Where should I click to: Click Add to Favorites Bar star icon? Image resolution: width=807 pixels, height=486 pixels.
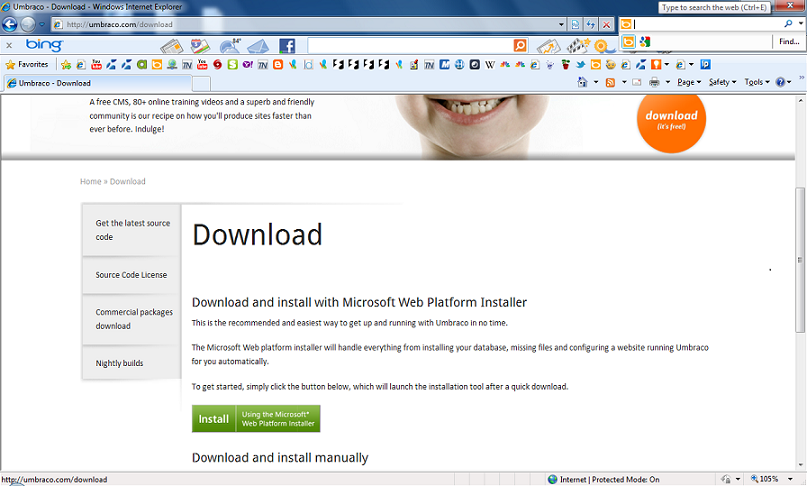pos(66,64)
